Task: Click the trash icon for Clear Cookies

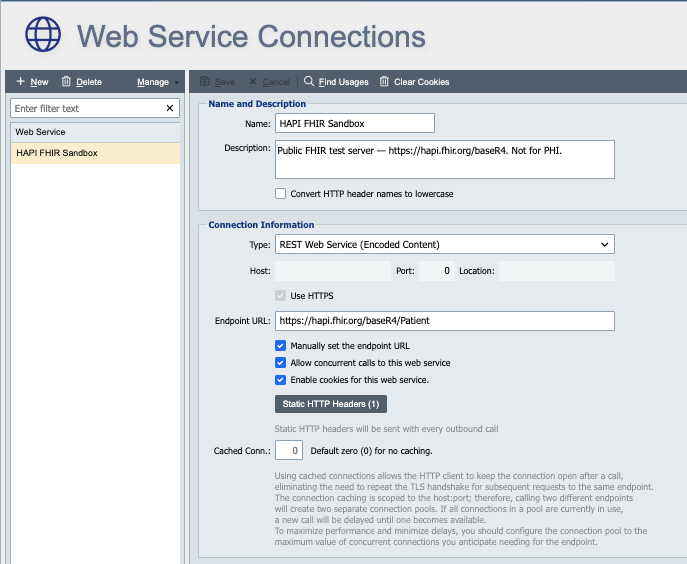Action: pyautogui.click(x=384, y=81)
